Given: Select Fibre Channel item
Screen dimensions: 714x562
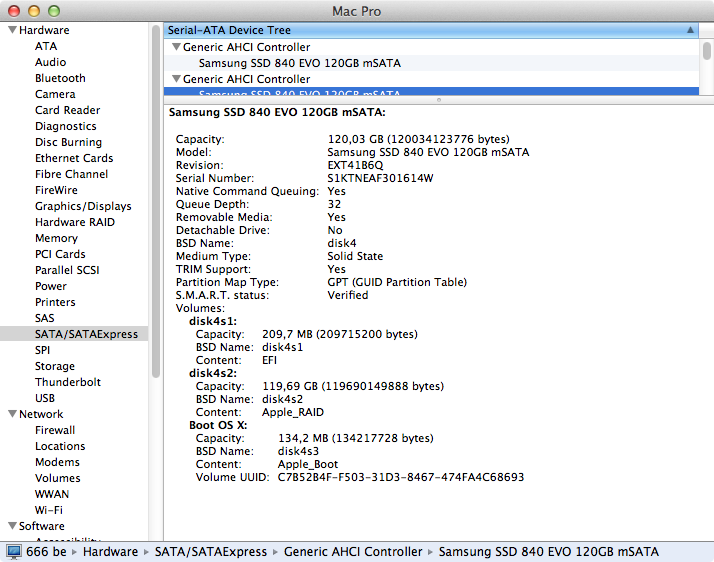Looking at the screenshot, I should tap(71, 174).
